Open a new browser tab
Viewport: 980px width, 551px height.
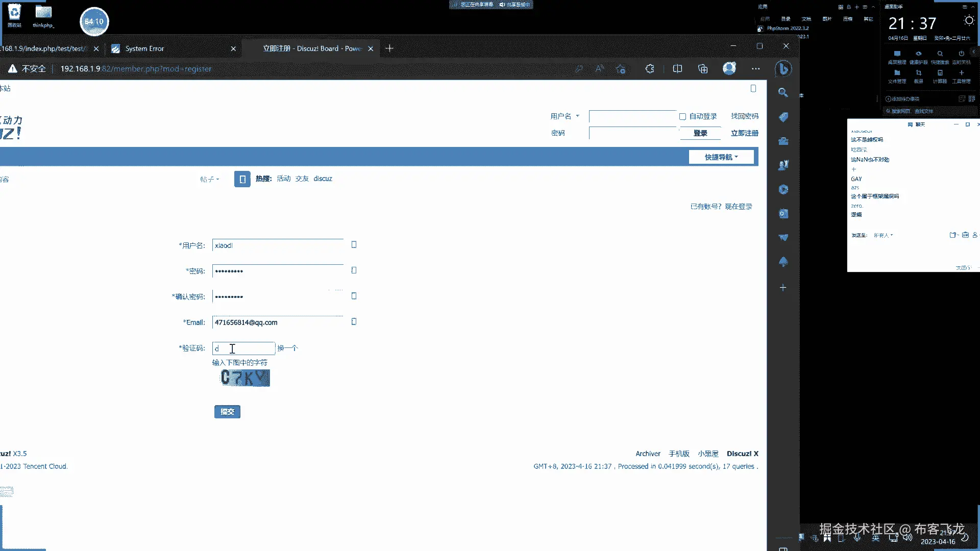389,48
